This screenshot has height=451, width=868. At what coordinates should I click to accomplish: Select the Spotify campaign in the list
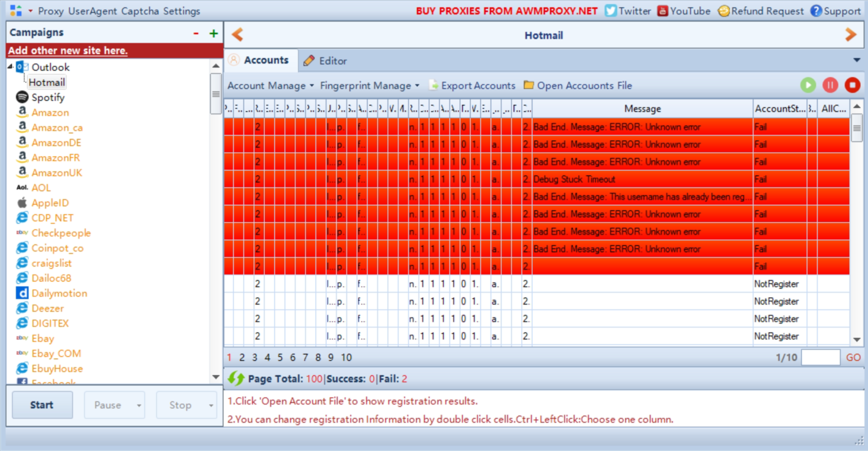48,97
